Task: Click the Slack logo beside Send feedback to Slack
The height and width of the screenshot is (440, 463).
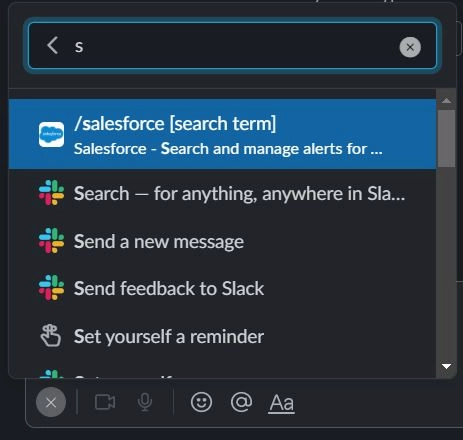Action: coord(51,287)
